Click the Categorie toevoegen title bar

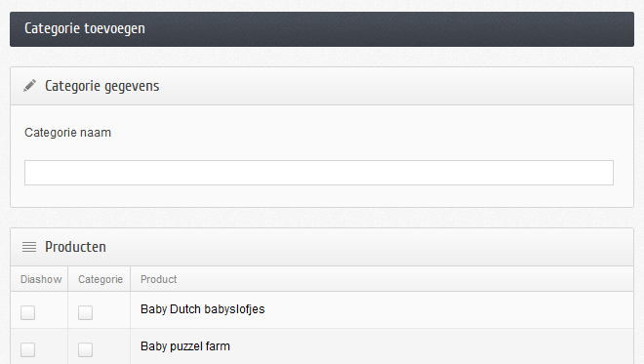[322, 28]
